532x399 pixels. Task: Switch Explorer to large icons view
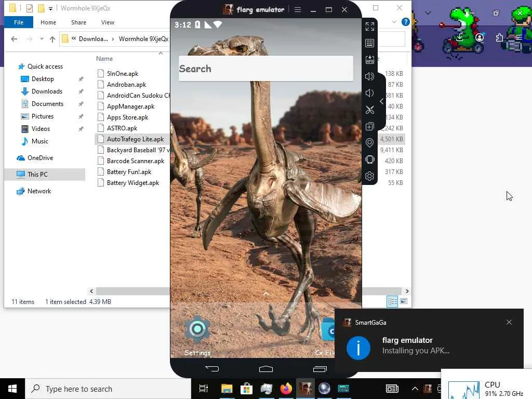[x=404, y=301]
